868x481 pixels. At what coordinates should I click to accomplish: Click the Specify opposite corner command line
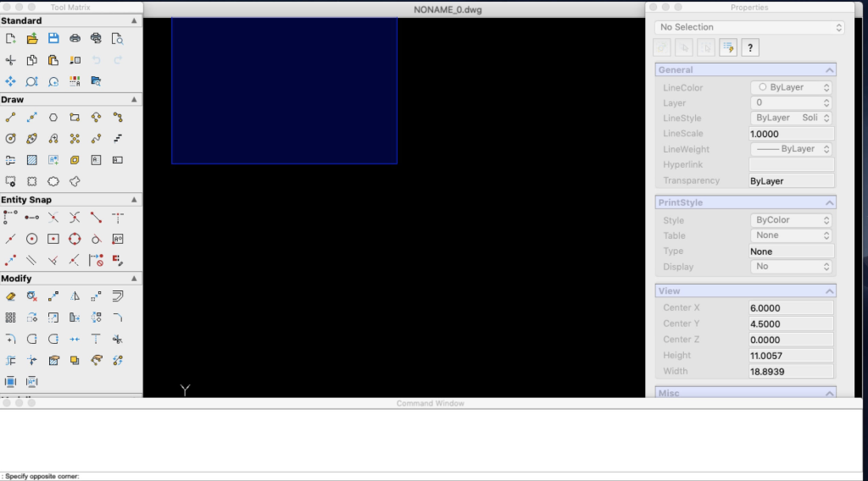[x=431, y=476]
